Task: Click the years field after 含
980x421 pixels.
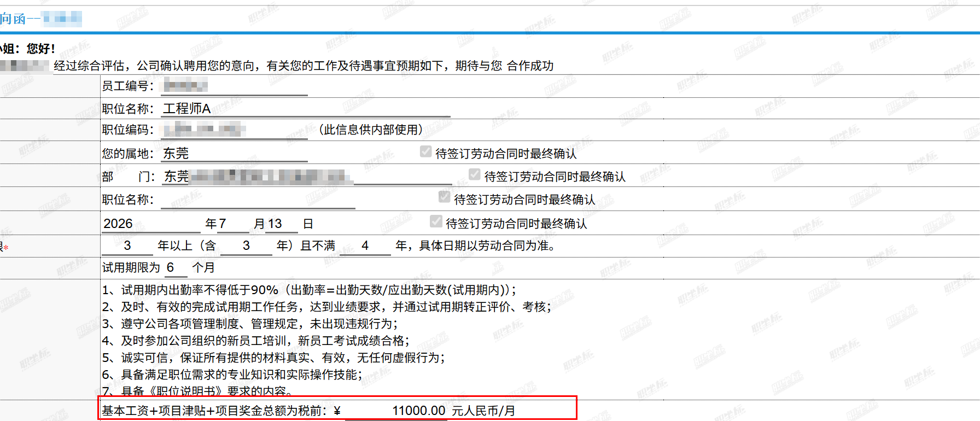Action: point(246,245)
